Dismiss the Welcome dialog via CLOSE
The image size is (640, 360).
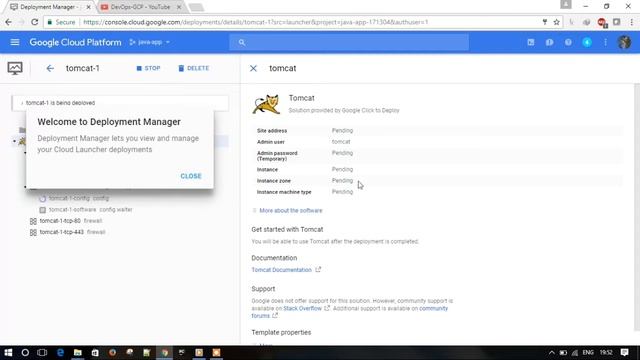tap(191, 176)
